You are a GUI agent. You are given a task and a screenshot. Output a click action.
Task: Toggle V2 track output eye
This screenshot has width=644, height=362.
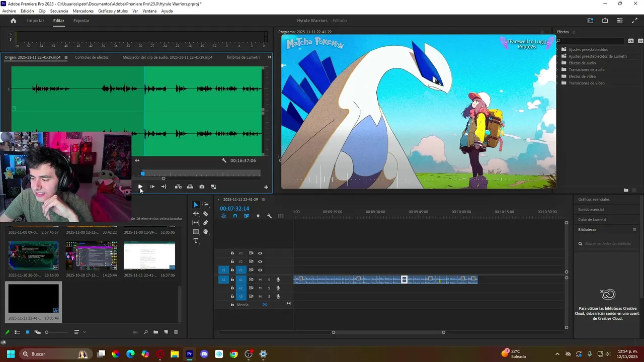[x=260, y=261]
